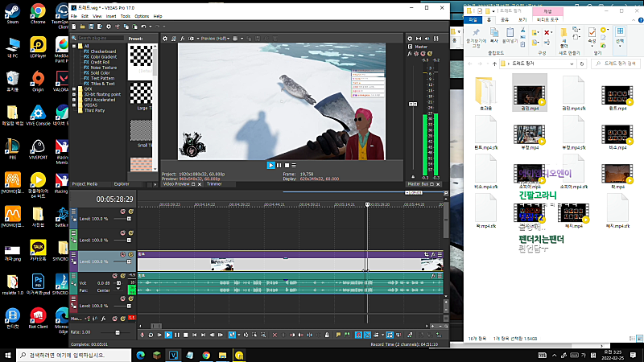Open the Preview (Half) quality dropdown

coord(215,39)
